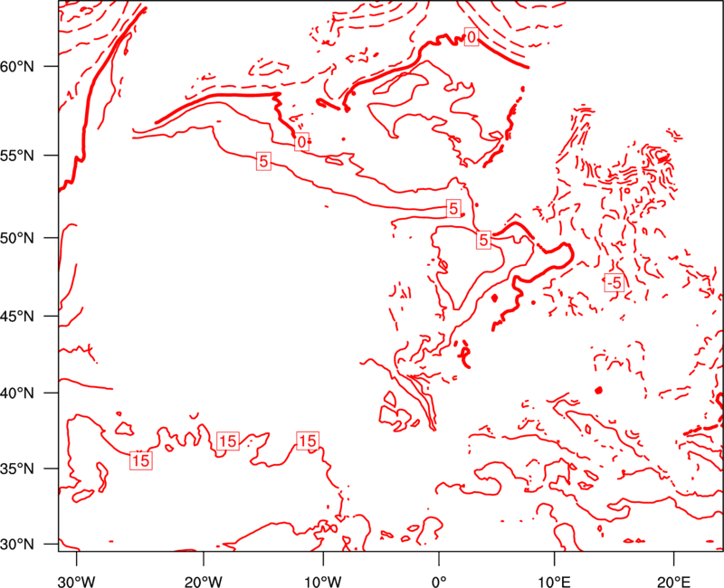Select the -5 contour label box

(614, 282)
